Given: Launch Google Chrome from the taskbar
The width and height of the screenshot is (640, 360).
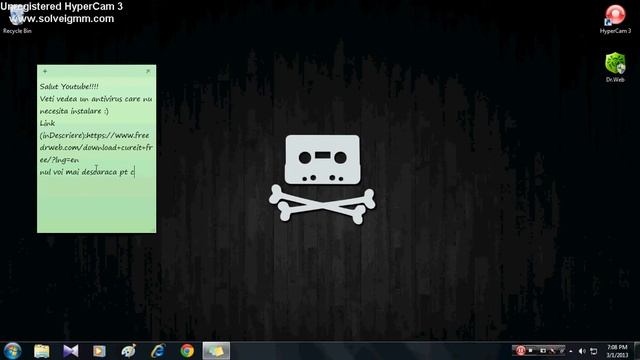Looking at the screenshot, I should pyautogui.click(x=187, y=351).
